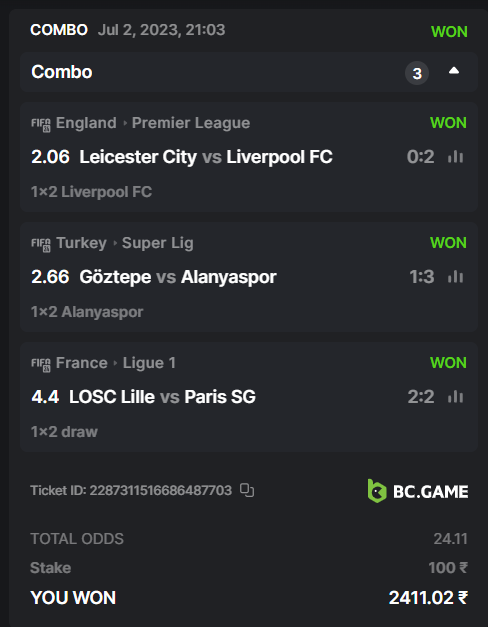Select the Göztepe vs Alanyaspor match
This screenshot has width=488, height=627.
[x=178, y=277]
